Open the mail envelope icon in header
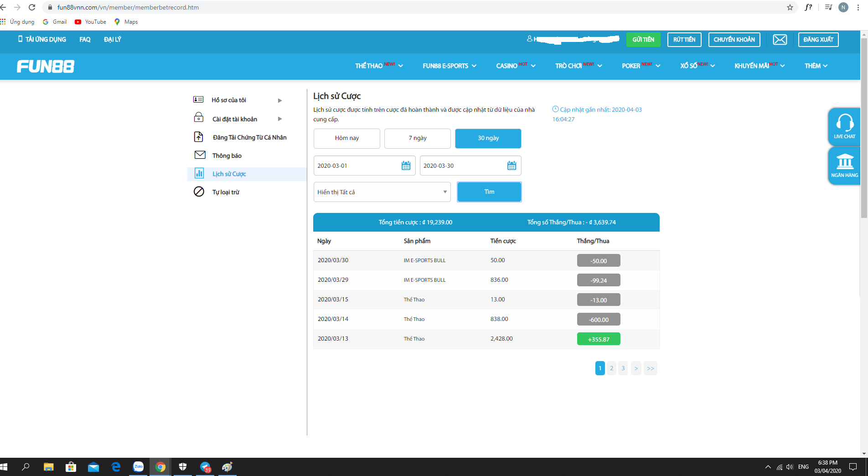Image resolution: width=868 pixels, height=476 pixels. (780, 40)
